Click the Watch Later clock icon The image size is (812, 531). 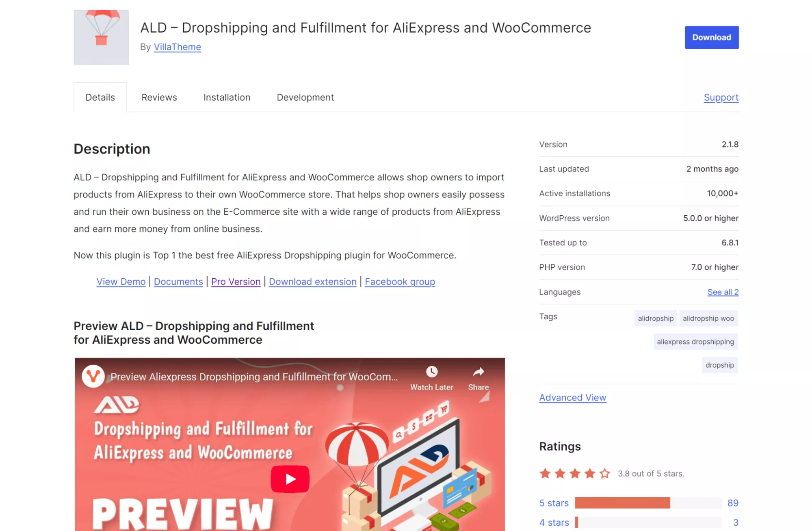pos(431,372)
